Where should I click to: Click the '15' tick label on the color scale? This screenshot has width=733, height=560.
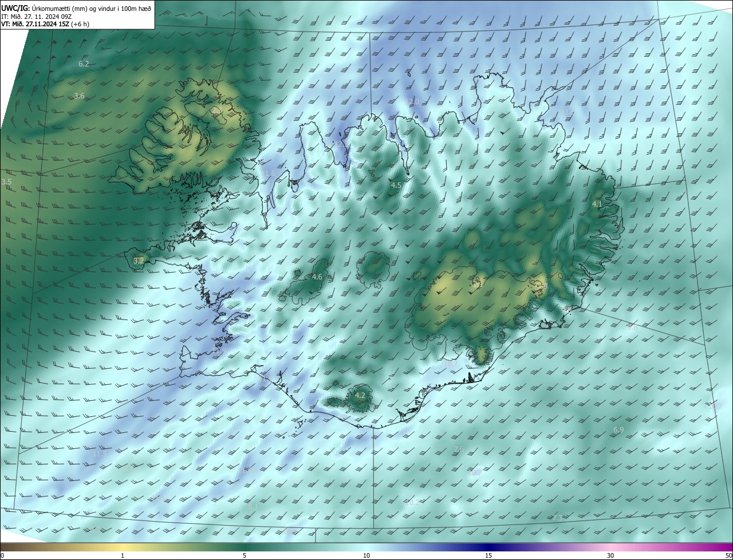click(x=488, y=555)
